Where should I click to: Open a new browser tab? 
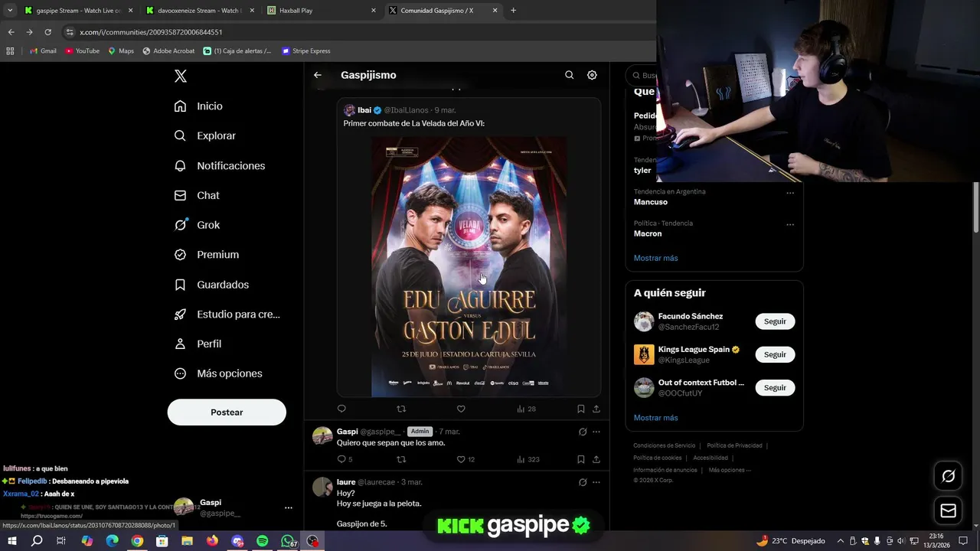[513, 11]
